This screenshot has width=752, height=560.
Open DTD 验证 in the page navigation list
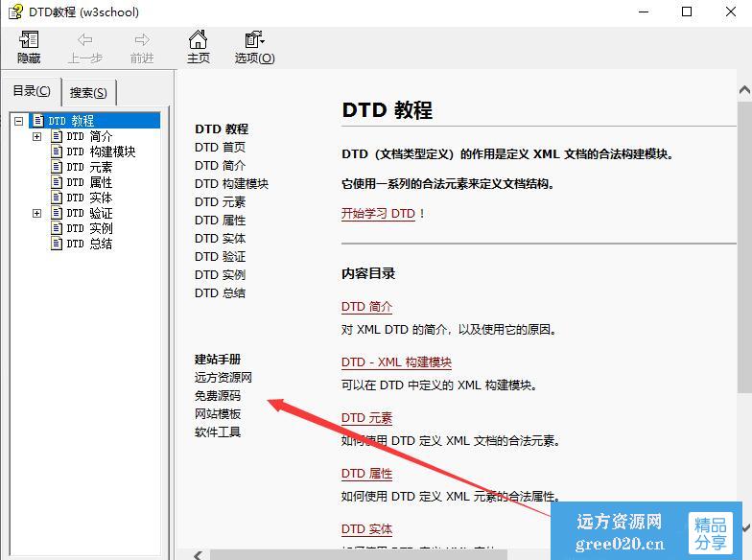click(x=220, y=257)
